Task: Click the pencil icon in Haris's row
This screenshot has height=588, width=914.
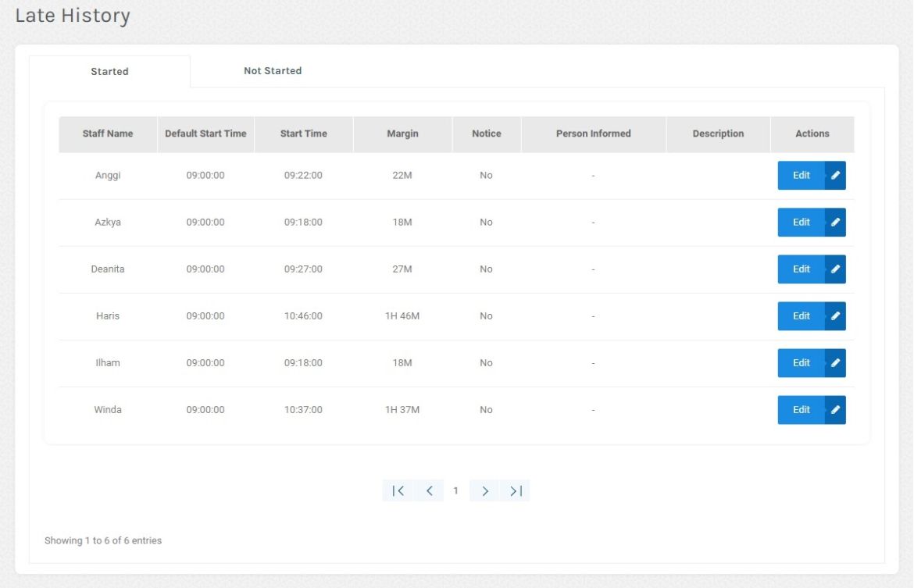Action: pos(835,316)
